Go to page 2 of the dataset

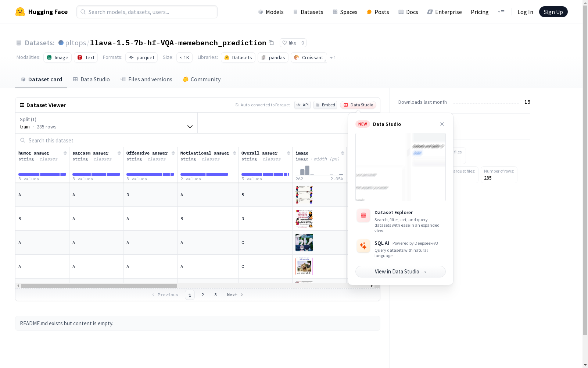click(202, 295)
